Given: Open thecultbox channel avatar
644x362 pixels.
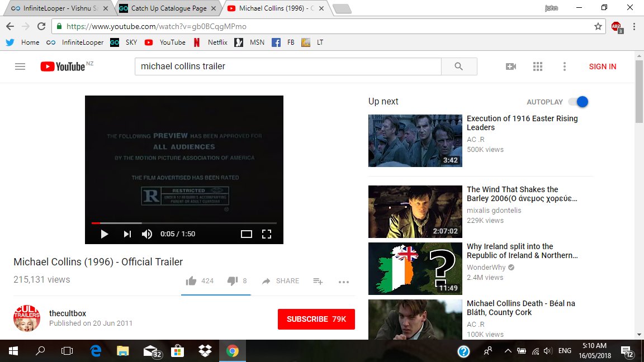Looking at the screenshot, I should (27, 318).
